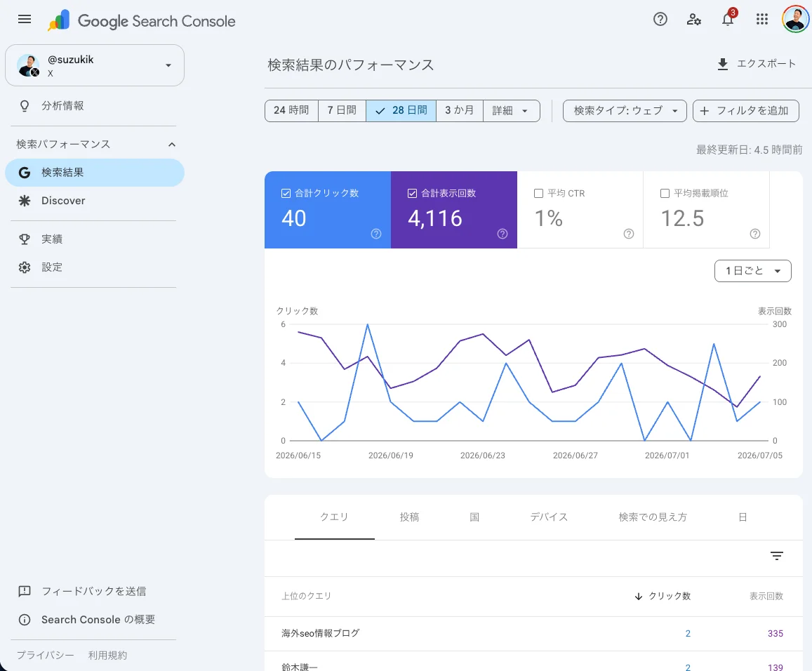Open the Google apps grid icon

[761, 20]
